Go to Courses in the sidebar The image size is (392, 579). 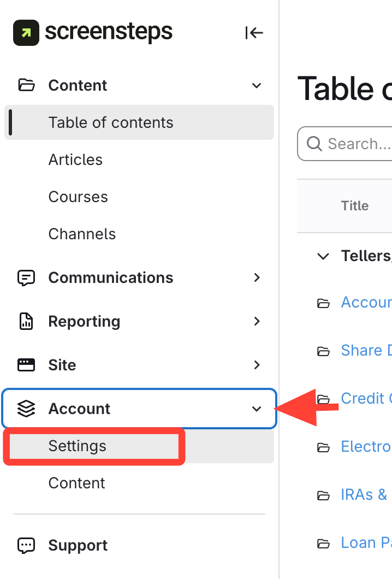click(x=78, y=197)
